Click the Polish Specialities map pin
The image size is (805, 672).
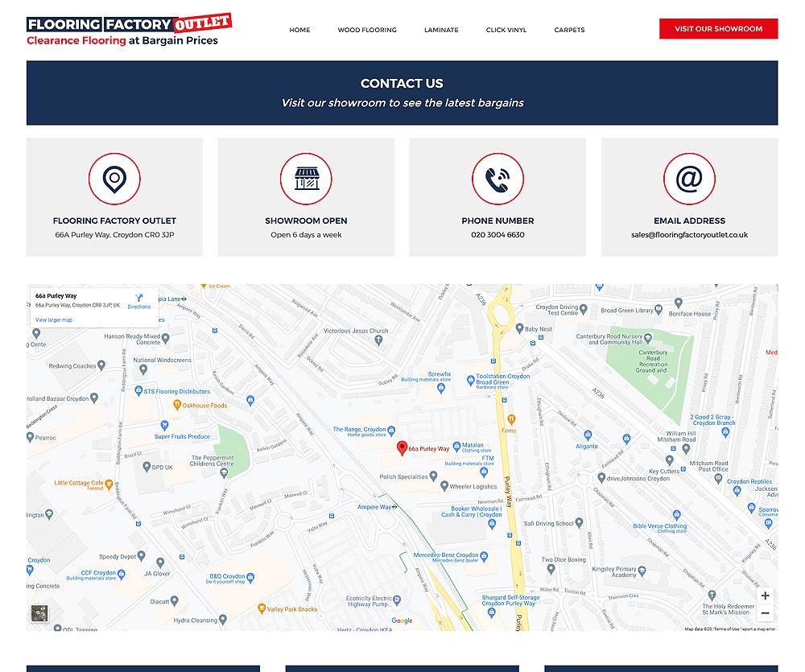pos(433,476)
